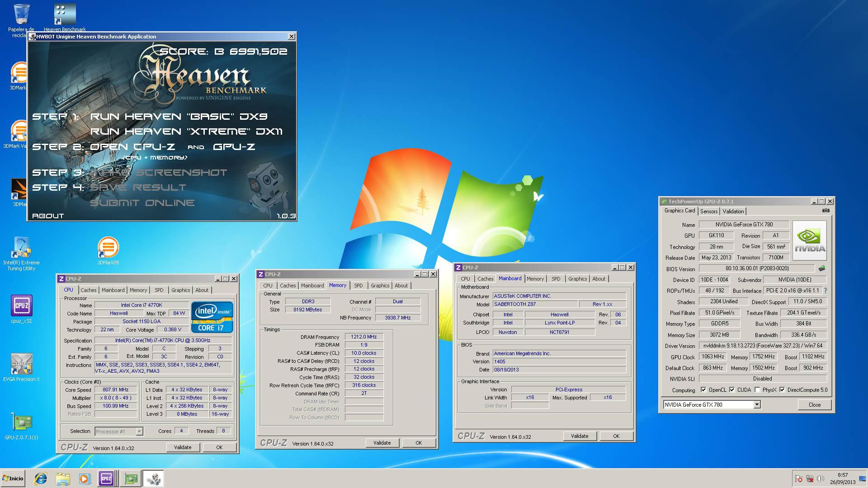Click the volume speaker tray icon
Image resolution: width=868 pixels, height=488 pixels.
point(821,479)
